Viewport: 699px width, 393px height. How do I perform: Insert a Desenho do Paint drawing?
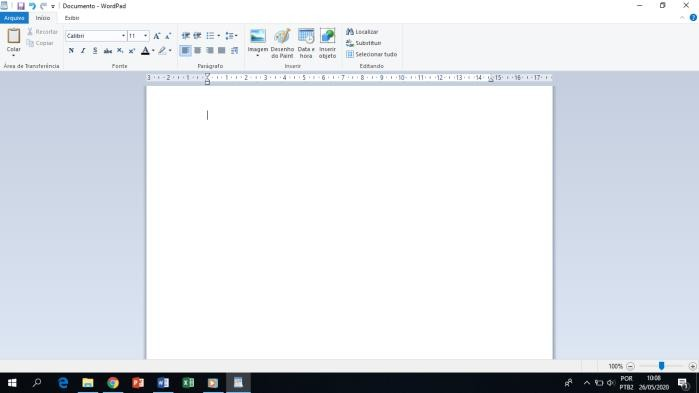tap(282, 43)
